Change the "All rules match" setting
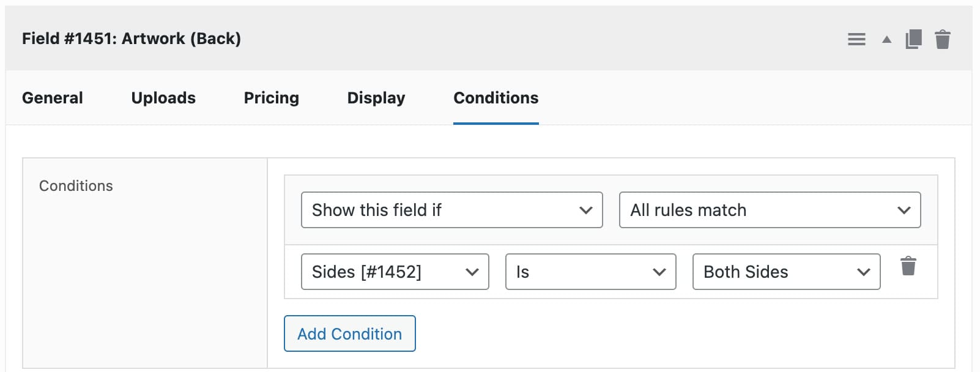This screenshot has width=980, height=372. [770, 210]
